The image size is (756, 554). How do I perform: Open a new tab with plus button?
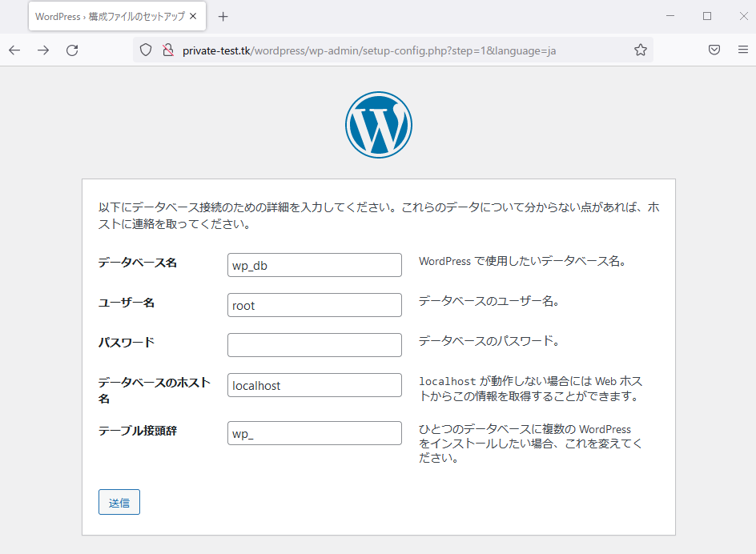(x=223, y=17)
